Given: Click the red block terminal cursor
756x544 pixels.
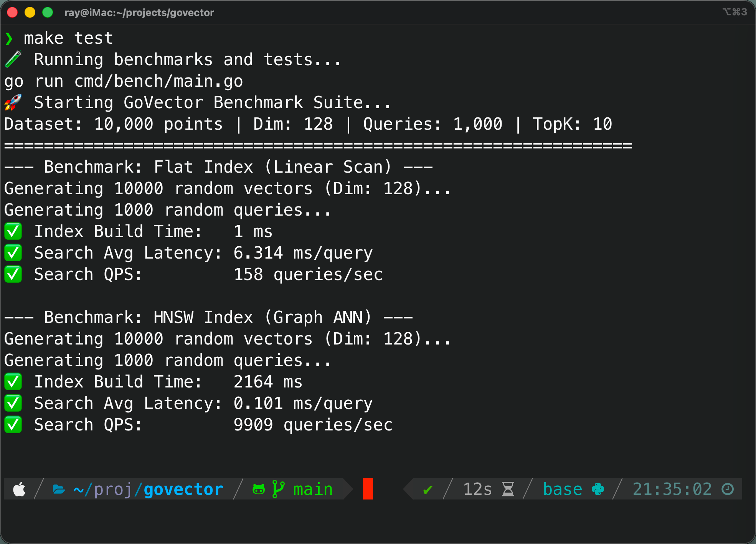Looking at the screenshot, I should click(369, 489).
